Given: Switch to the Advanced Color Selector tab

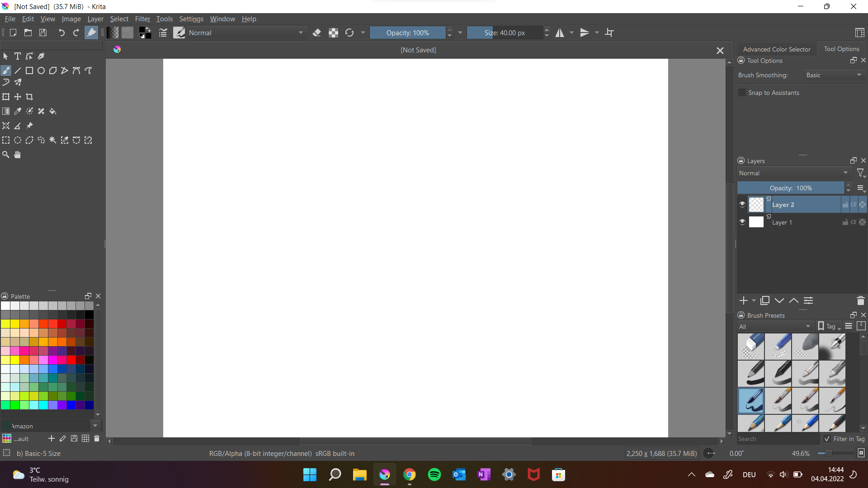Looking at the screenshot, I should coord(777,49).
